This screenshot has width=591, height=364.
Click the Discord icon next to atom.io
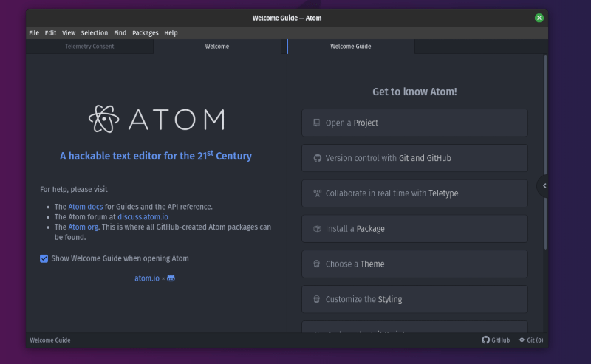[x=171, y=278]
